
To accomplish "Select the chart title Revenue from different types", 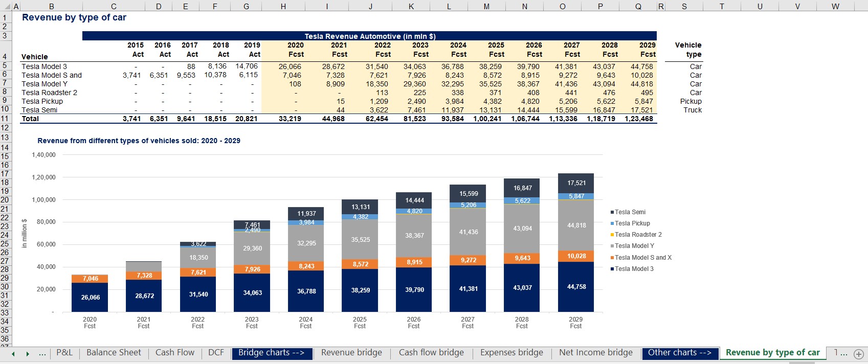I will [139, 141].
